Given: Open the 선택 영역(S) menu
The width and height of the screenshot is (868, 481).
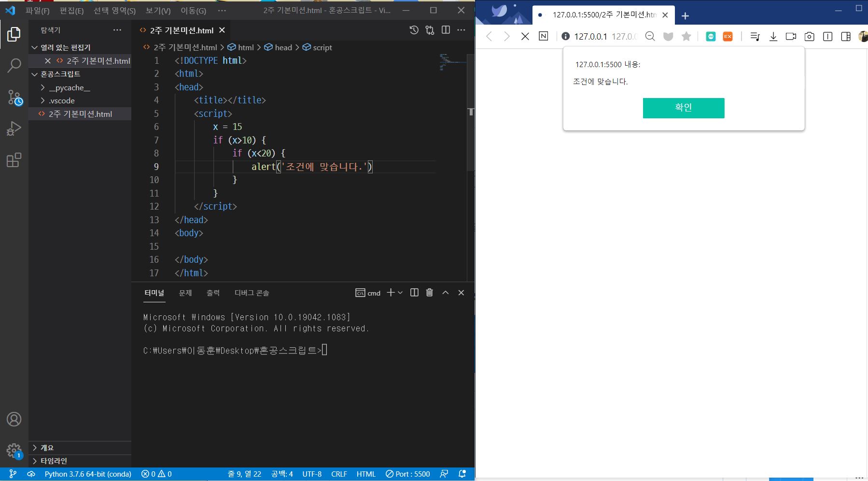Looking at the screenshot, I should pyautogui.click(x=114, y=10).
